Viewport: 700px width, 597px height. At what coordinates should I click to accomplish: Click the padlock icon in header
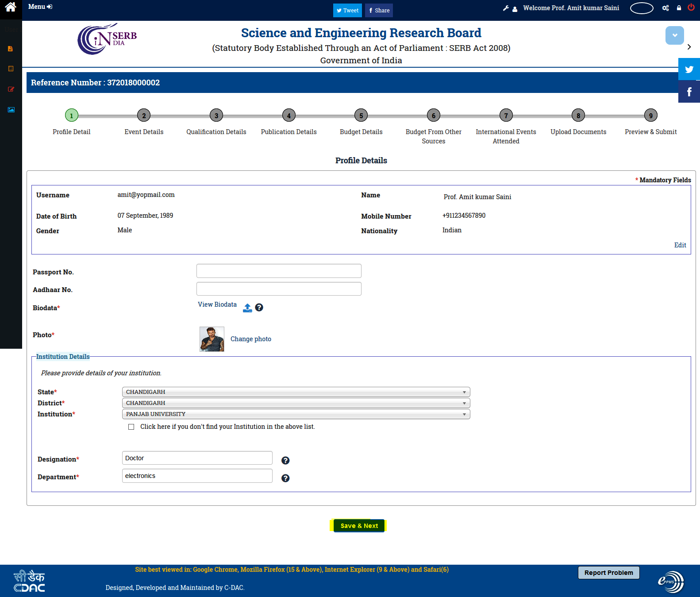pos(679,8)
